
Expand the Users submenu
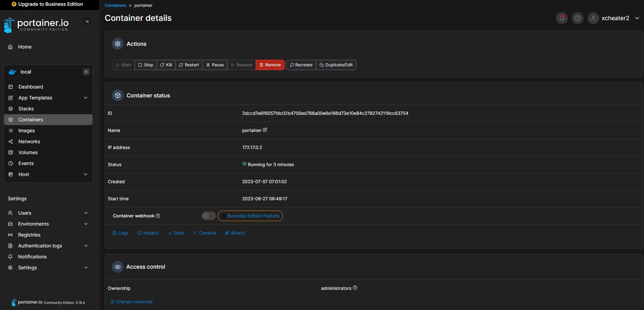86,213
